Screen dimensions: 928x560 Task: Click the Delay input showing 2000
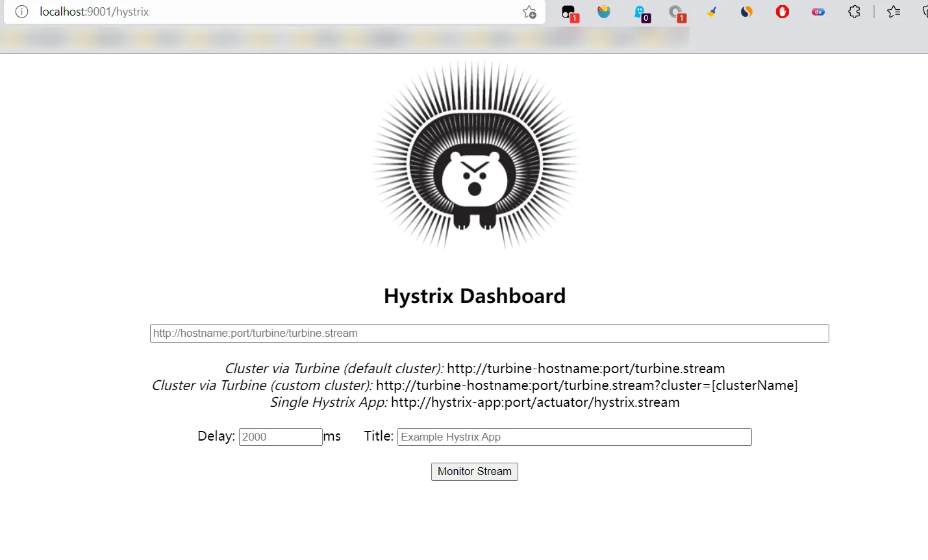281,437
